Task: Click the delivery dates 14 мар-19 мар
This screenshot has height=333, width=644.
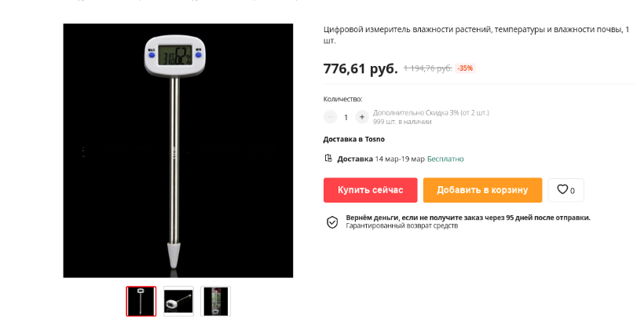Action: [400, 159]
